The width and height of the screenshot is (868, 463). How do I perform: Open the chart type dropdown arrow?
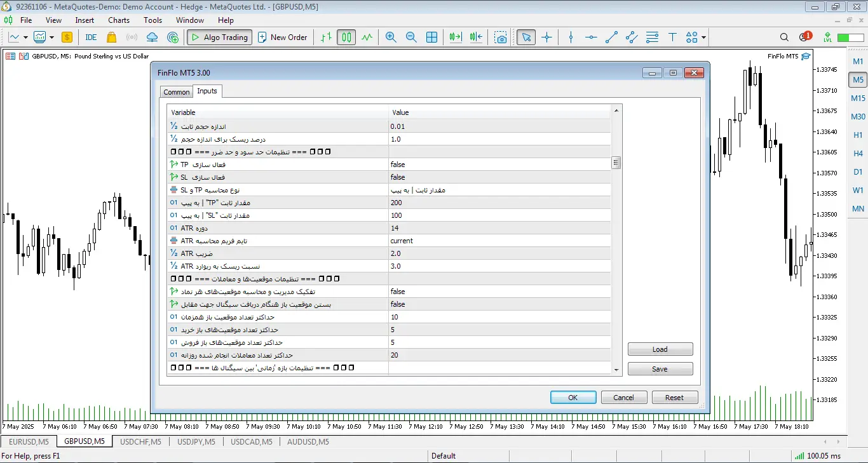(x=25, y=37)
